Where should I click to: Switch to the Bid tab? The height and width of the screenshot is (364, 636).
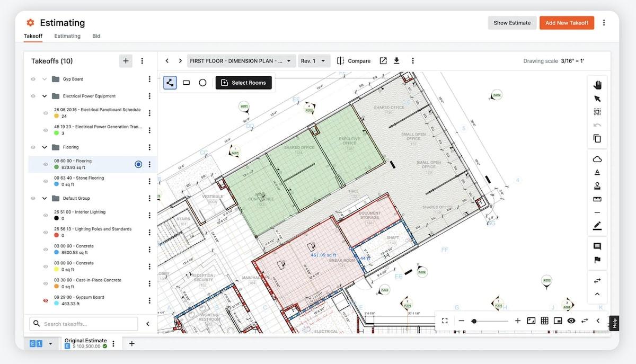tap(96, 35)
